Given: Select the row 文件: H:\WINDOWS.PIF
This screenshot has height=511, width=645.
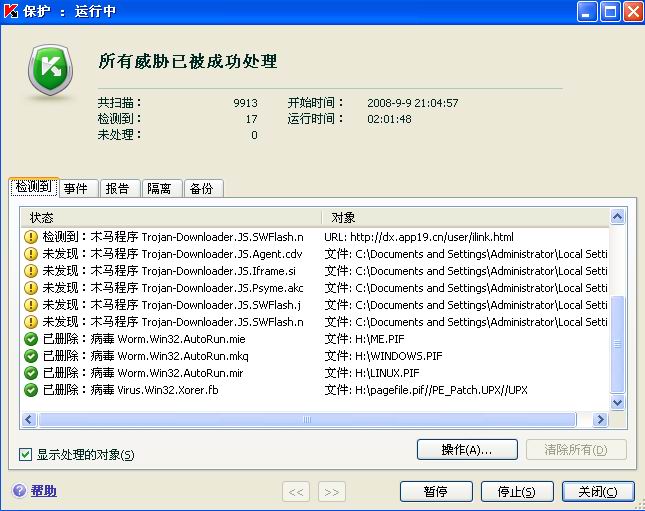Looking at the screenshot, I should click(383, 356).
